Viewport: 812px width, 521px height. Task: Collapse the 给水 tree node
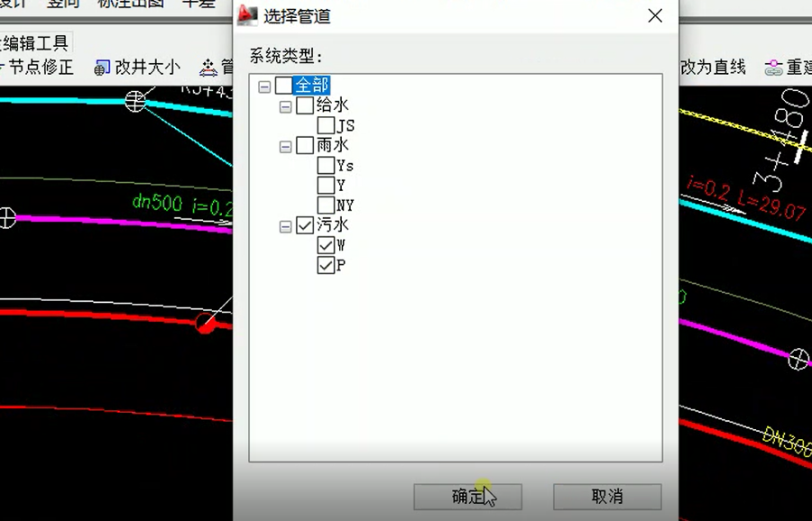pos(285,107)
